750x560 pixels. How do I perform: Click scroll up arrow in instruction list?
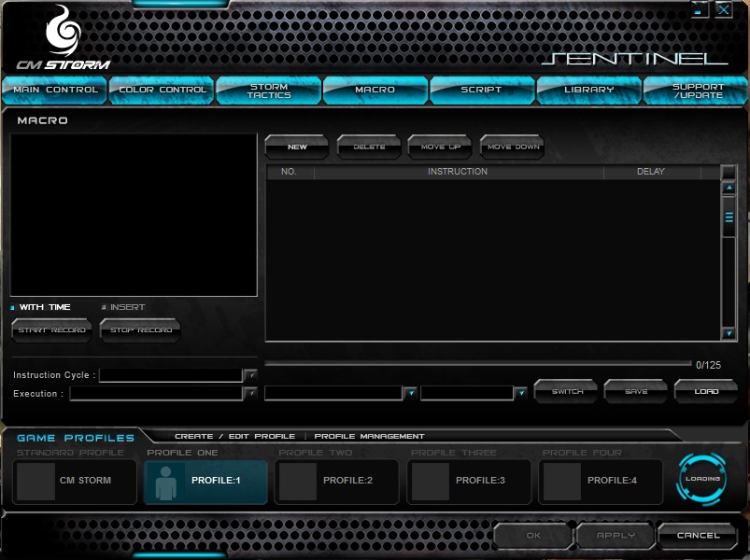point(729,188)
